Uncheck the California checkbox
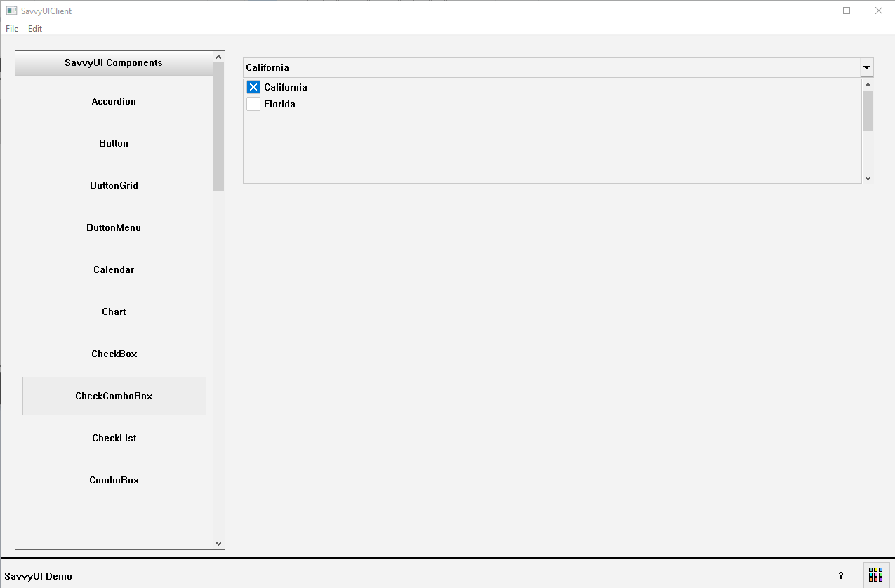895x588 pixels. click(253, 87)
